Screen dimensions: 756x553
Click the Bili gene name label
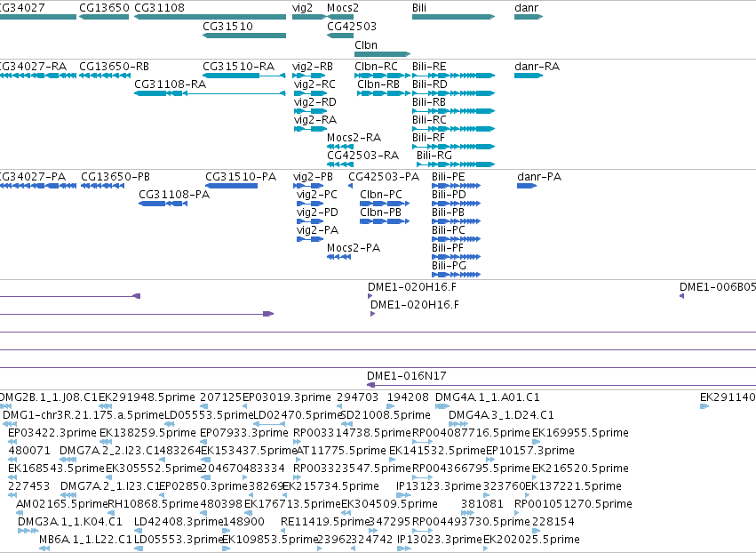[x=419, y=8]
